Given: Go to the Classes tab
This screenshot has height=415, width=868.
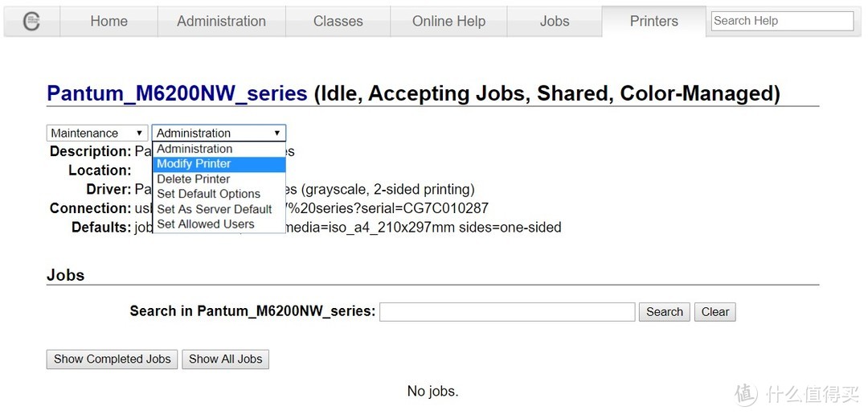Looking at the screenshot, I should click(338, 22).
